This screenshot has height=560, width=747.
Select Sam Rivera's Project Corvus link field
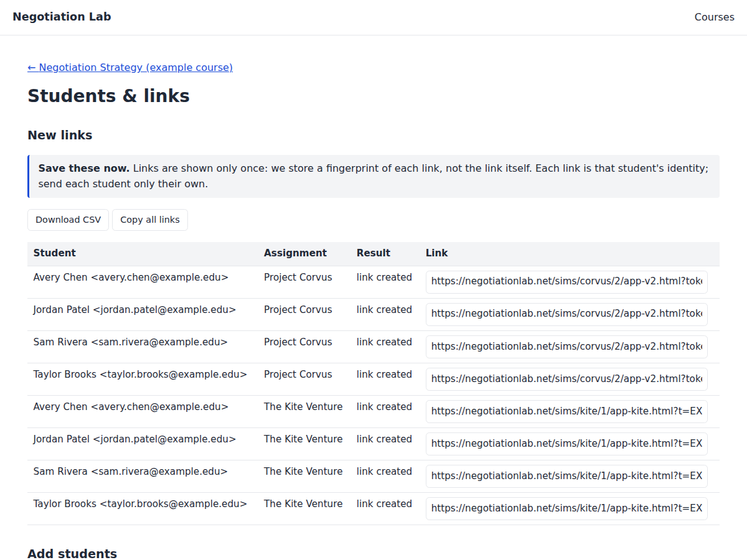tap(566, 347)
